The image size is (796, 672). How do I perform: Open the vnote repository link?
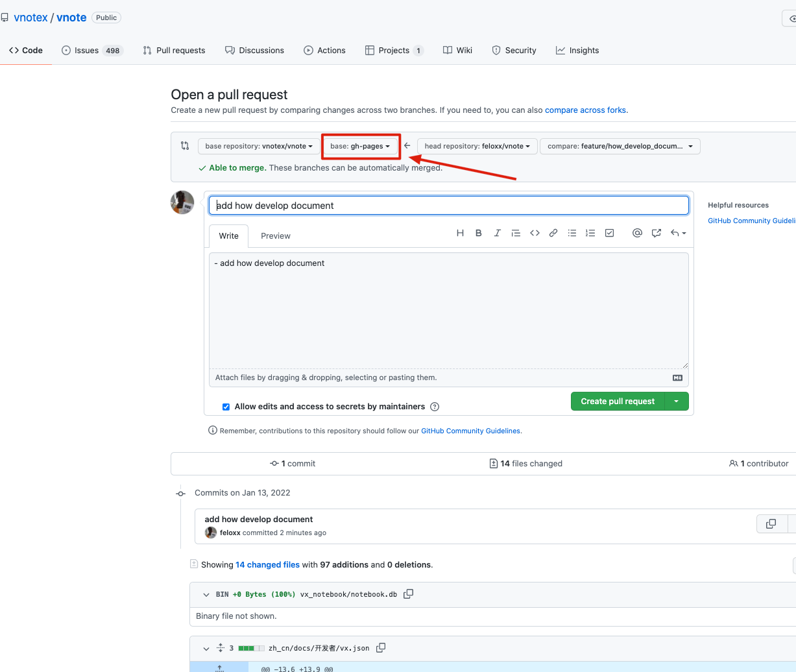[71, 18]
